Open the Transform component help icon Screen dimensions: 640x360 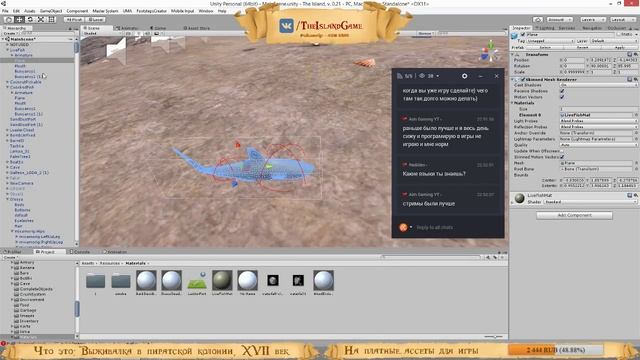point(629,54)
